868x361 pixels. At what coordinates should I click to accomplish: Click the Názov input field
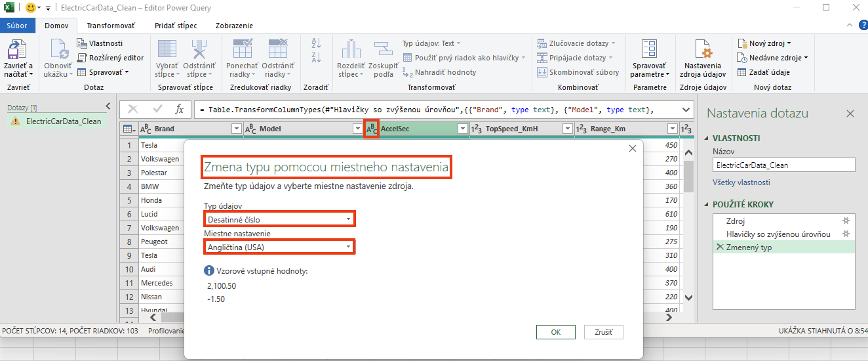pyautogui.click(x=784, y=165)
